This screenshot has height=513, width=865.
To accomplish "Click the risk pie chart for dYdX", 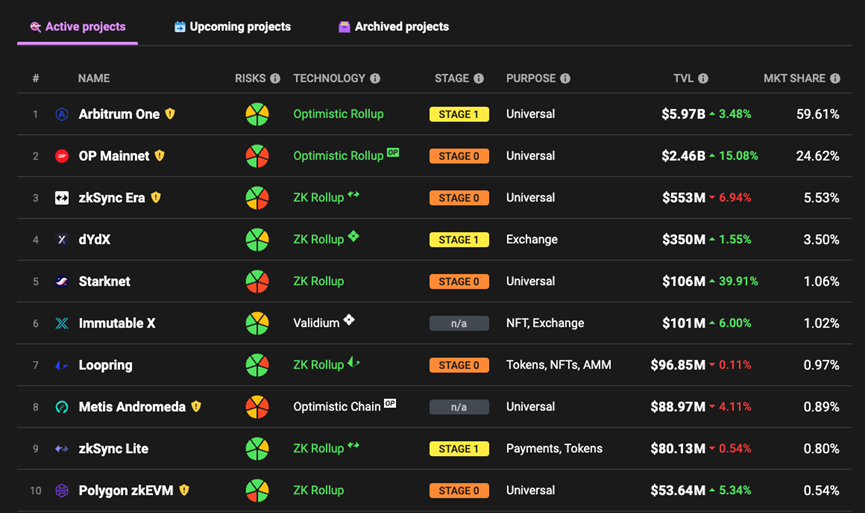I will click(257, 240).
